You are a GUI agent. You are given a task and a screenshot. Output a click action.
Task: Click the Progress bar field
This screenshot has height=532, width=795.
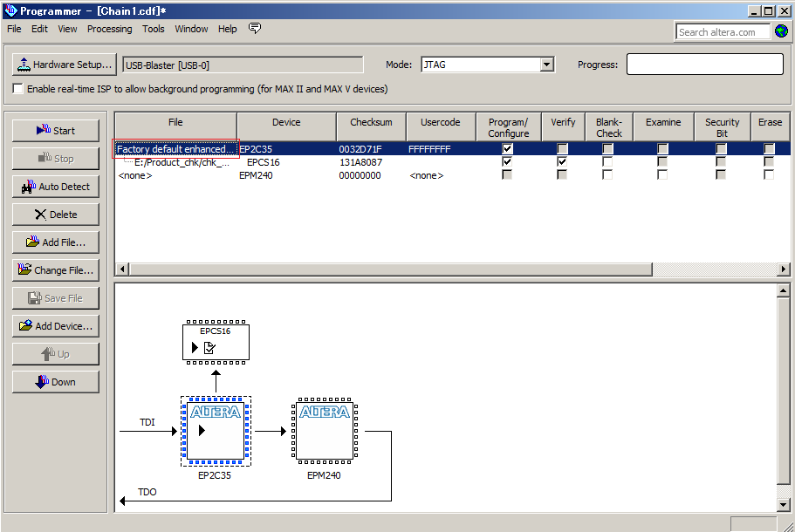(x=705, y=65)
